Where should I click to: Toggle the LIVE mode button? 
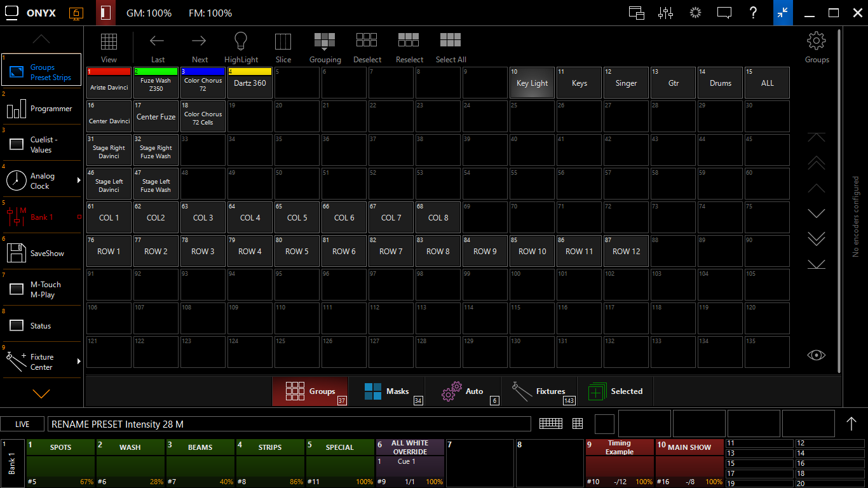[x=22, y=424]
